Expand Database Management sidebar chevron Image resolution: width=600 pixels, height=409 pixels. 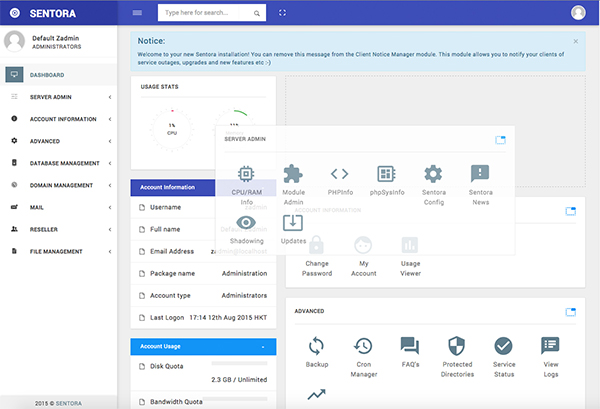[x=110, y=163]
